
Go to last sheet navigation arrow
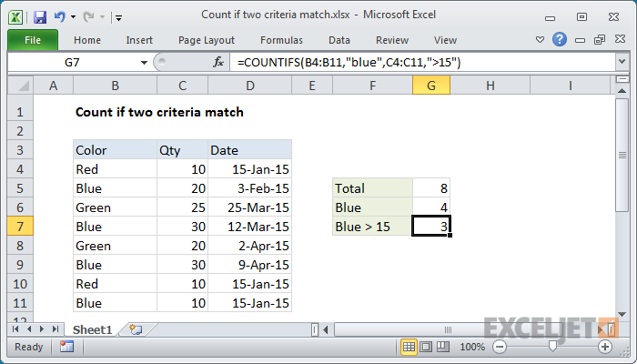(56, 329)
